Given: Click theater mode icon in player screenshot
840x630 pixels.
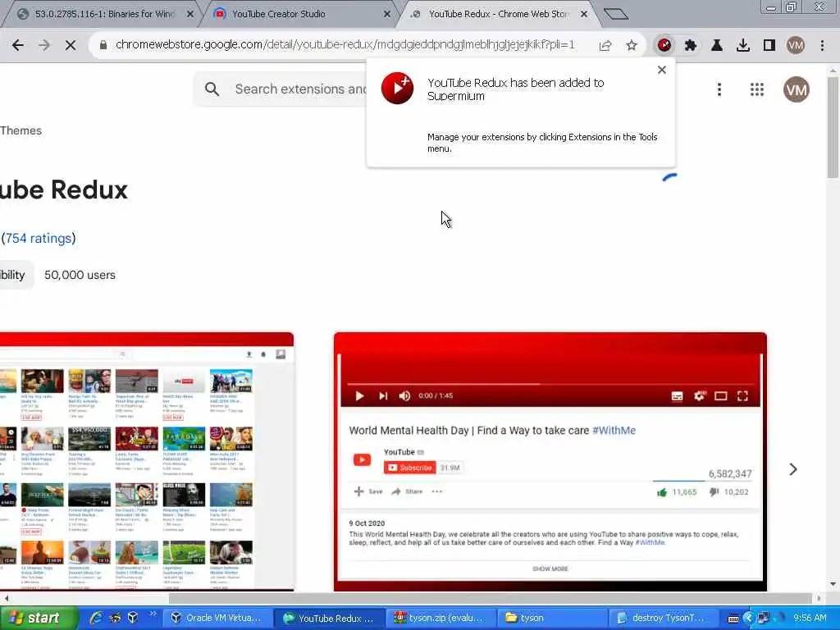Looking at the screenshot, I should pyautogui.click(x=720, y=396).
